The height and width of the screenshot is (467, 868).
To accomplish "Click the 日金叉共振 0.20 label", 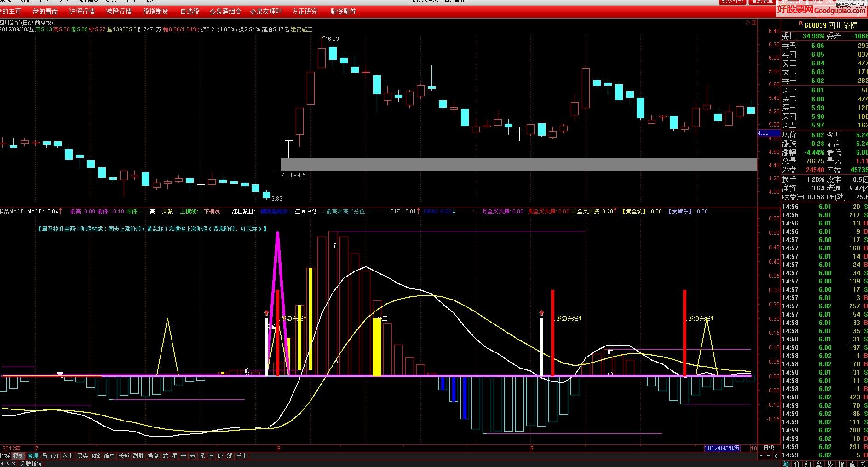I will pyautogui.click(x=592, y=212).
